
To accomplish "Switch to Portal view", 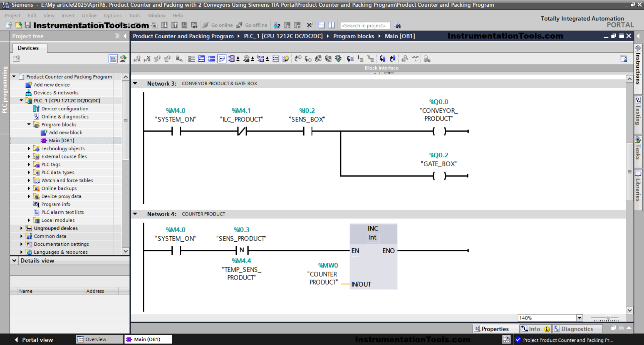I will tap(34, 340).
